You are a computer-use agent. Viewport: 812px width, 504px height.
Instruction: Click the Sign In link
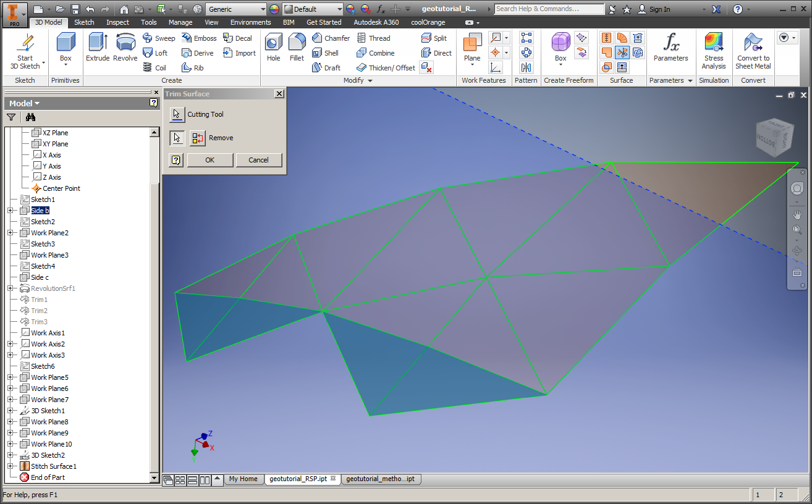[x=654, y=9]
